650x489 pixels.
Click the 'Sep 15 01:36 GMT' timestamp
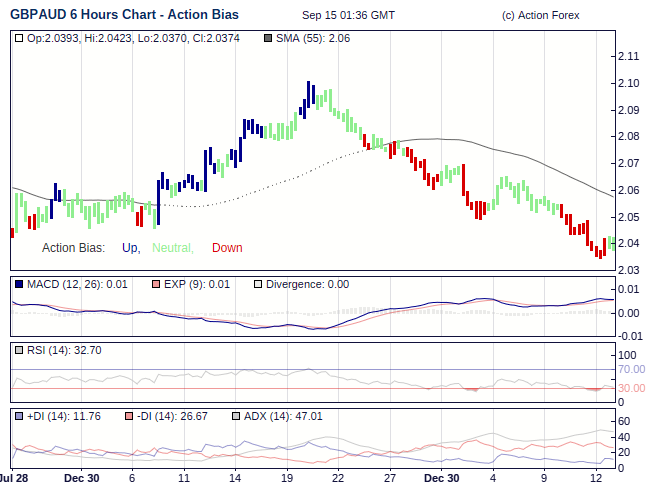(348, 15)
